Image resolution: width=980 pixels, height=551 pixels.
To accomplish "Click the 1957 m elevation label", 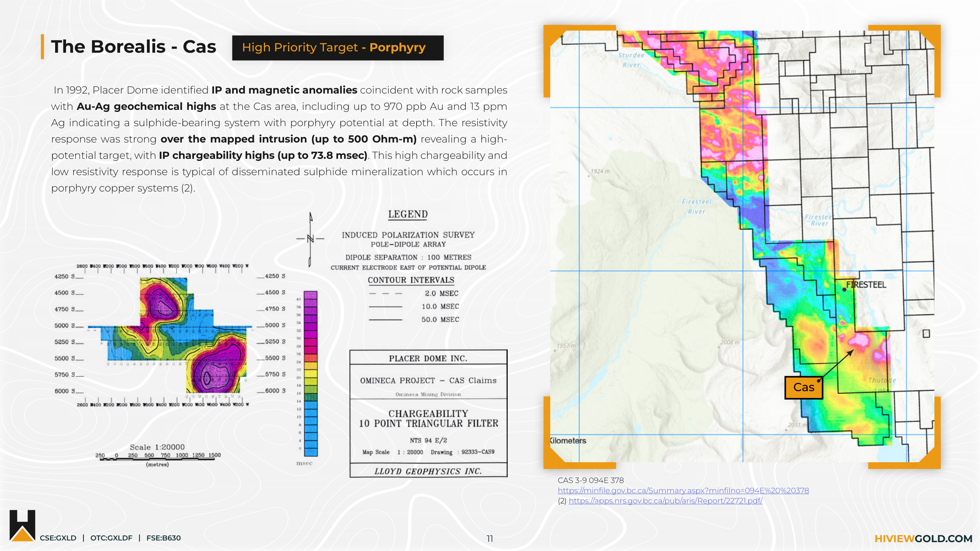I will coord(567,346).
